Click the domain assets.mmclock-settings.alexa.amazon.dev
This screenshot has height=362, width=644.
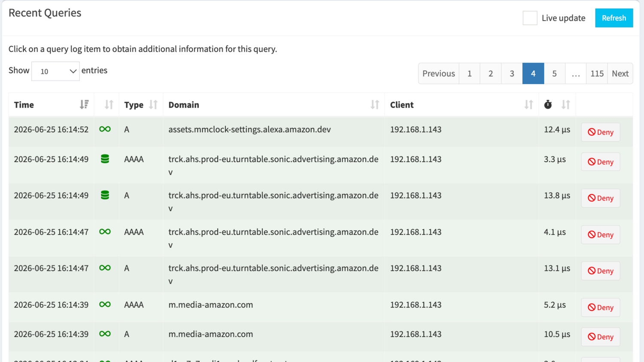click(249, 130)
